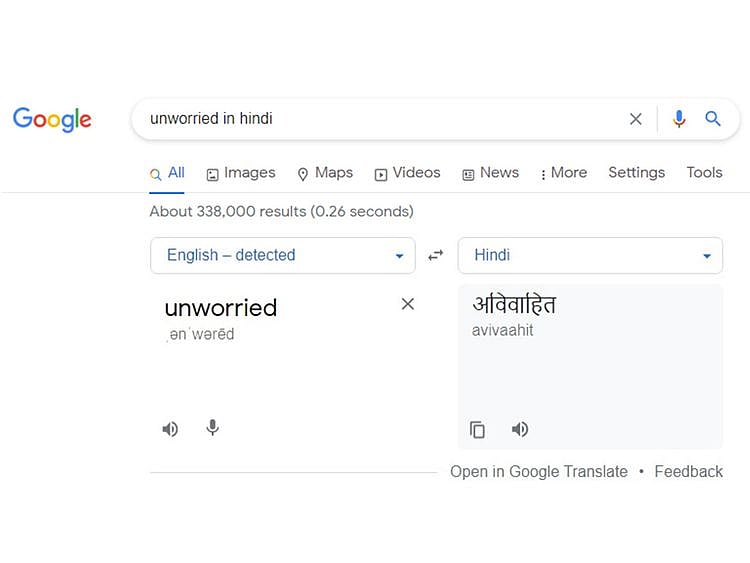
Task: Open search Settings
Action: [x=636, y=173]
